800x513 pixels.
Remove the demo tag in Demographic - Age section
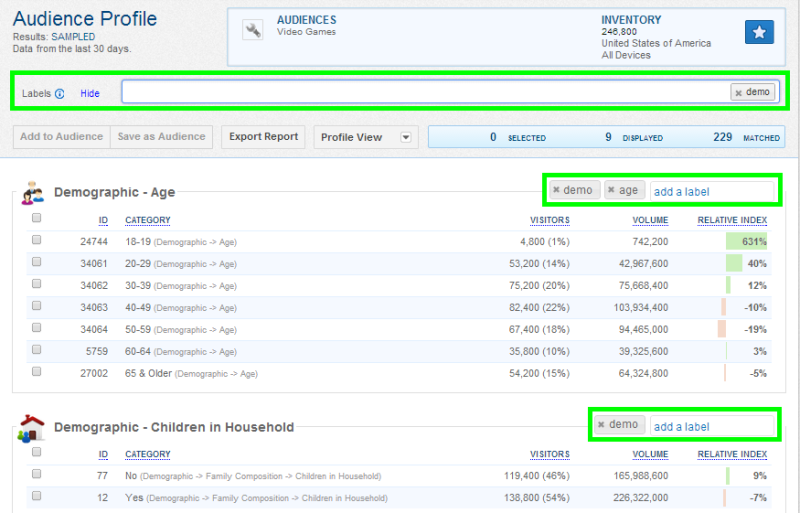(x=557, y=190)
